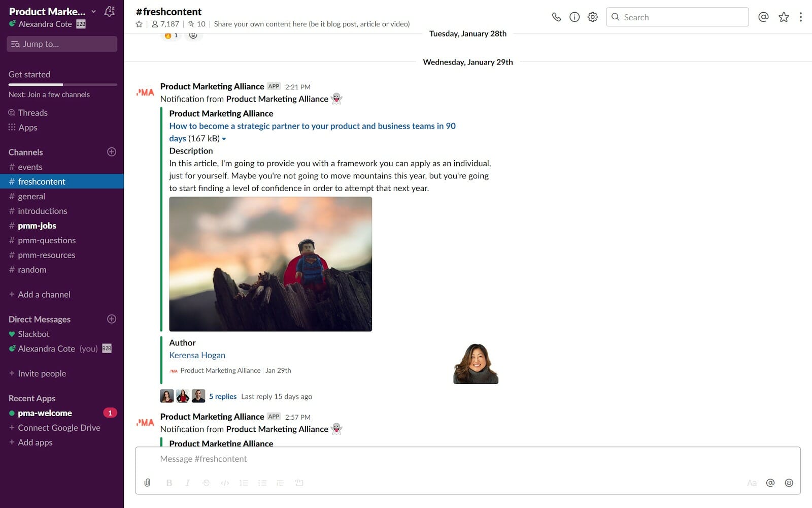Open the Threads view
The width and height of the screenshot is (812, 508).
click(33, 112)
